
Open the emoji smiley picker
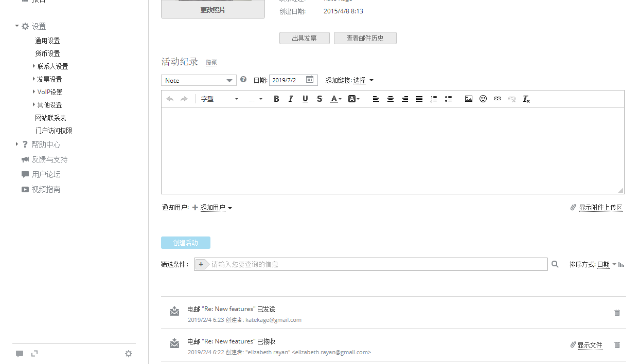pyautogui.click(x=483, y=99)
